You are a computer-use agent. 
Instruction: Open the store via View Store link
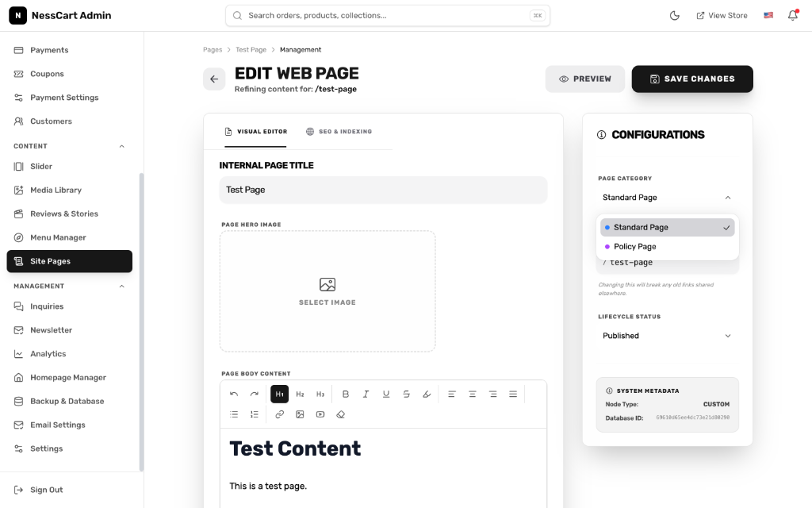[x=722, y=14]
